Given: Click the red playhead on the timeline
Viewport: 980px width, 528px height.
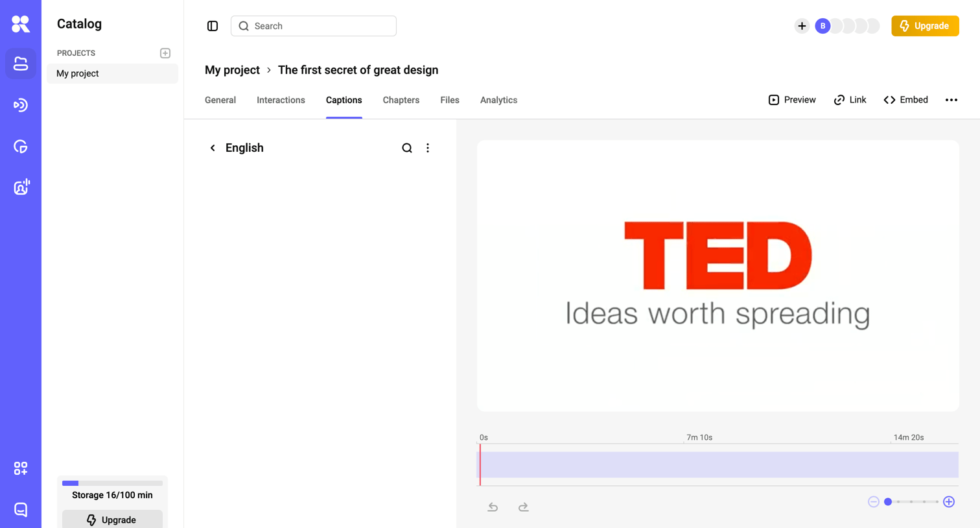Looking at the screenshot, I should pyautogui.click(x=480, y=464).
